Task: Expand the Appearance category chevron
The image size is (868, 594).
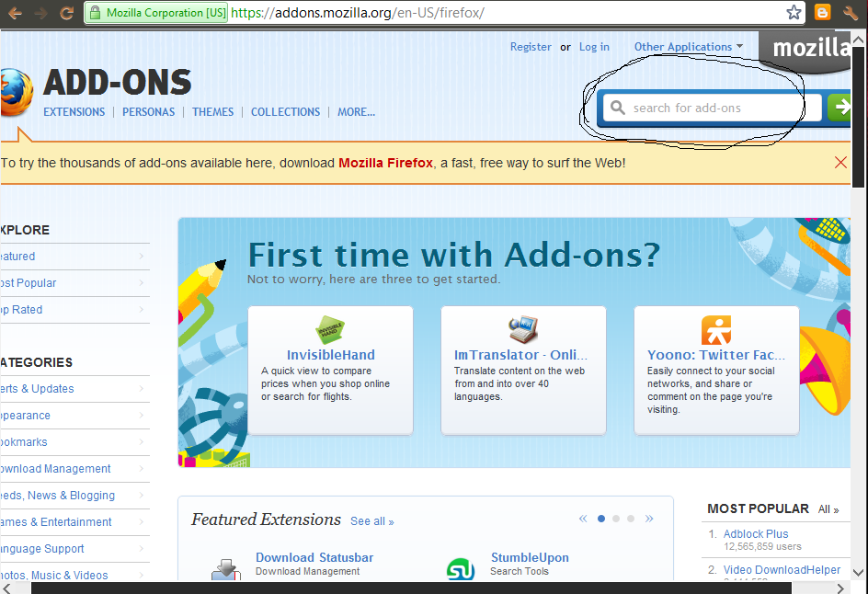Action: [142, 416]
